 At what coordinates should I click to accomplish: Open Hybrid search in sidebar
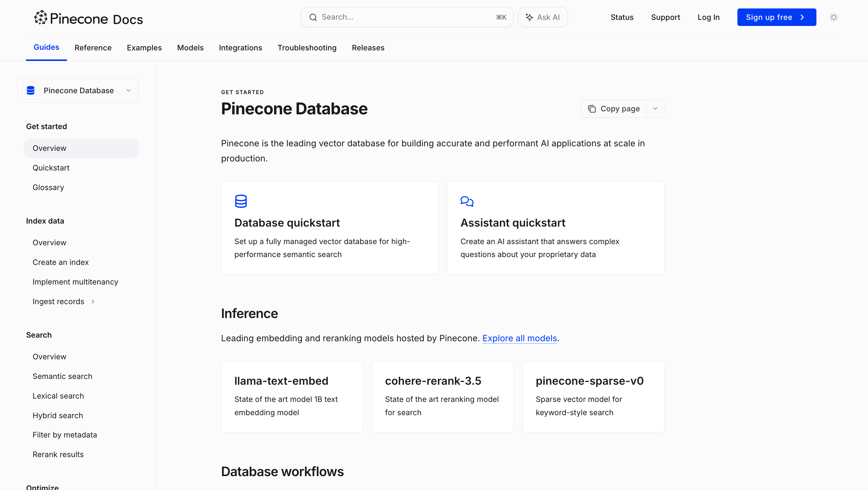click(x=58, y=415)
